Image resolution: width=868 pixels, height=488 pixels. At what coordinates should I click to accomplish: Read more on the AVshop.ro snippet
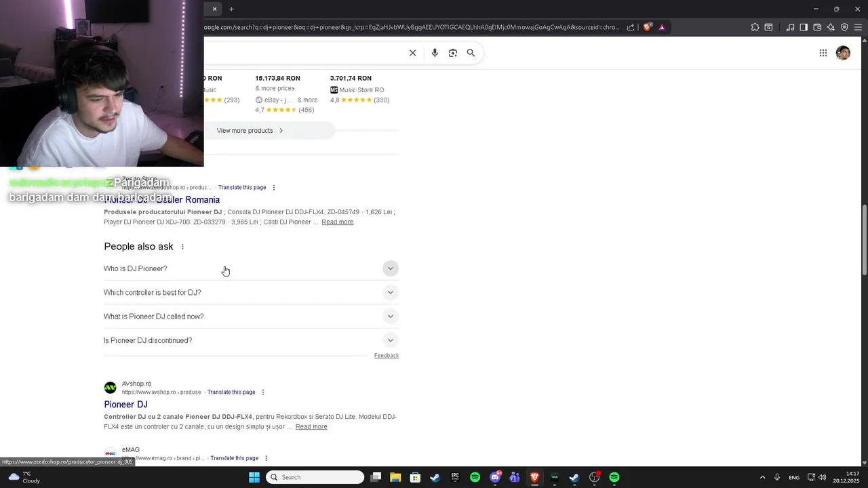click(x=311, y=427)
